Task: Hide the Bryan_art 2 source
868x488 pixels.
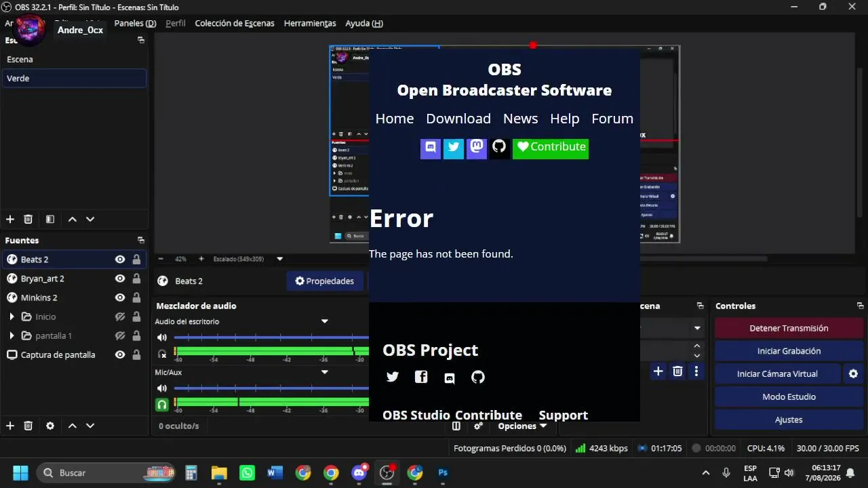Action: (120, 279)
